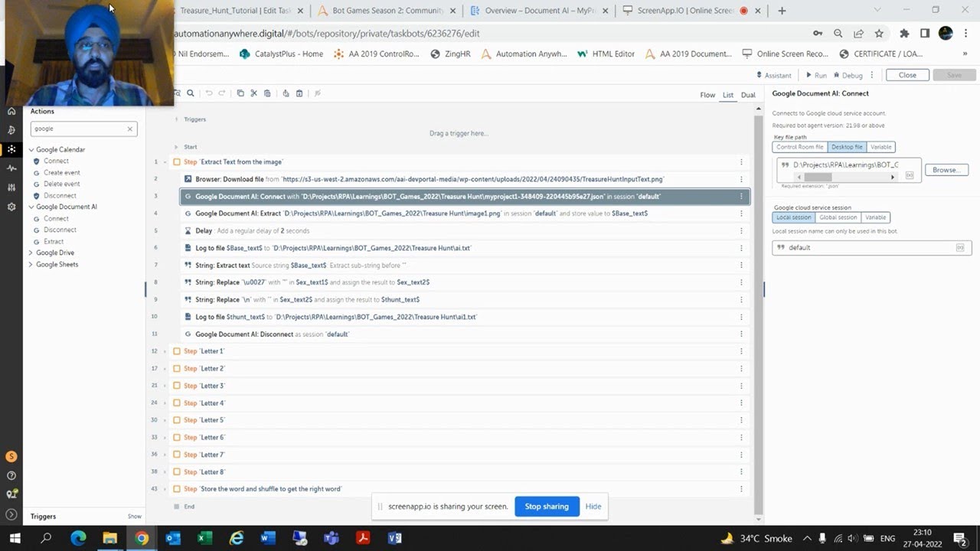The width and height of the screenshot is (980, 551).
Task: Expand the 'Letter 8' step
Action: [x=165, y=472]
